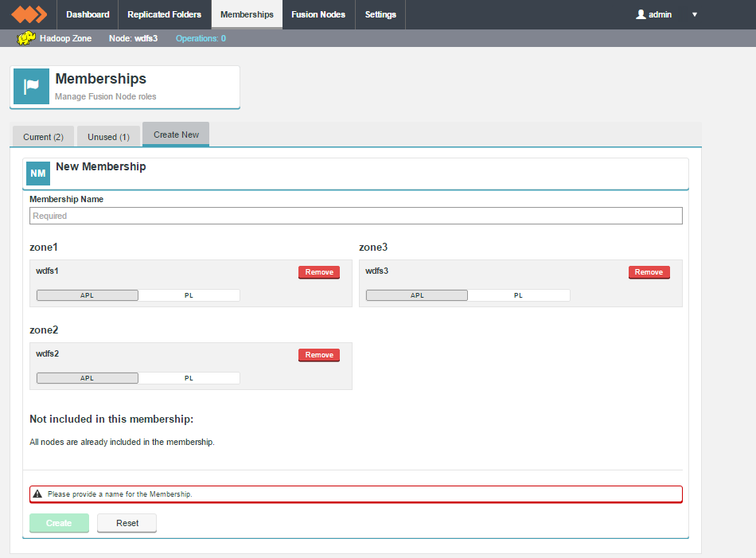
Task: Click the Hadoop Zone label
Action: pyautogui.click(x=65, y=38)
